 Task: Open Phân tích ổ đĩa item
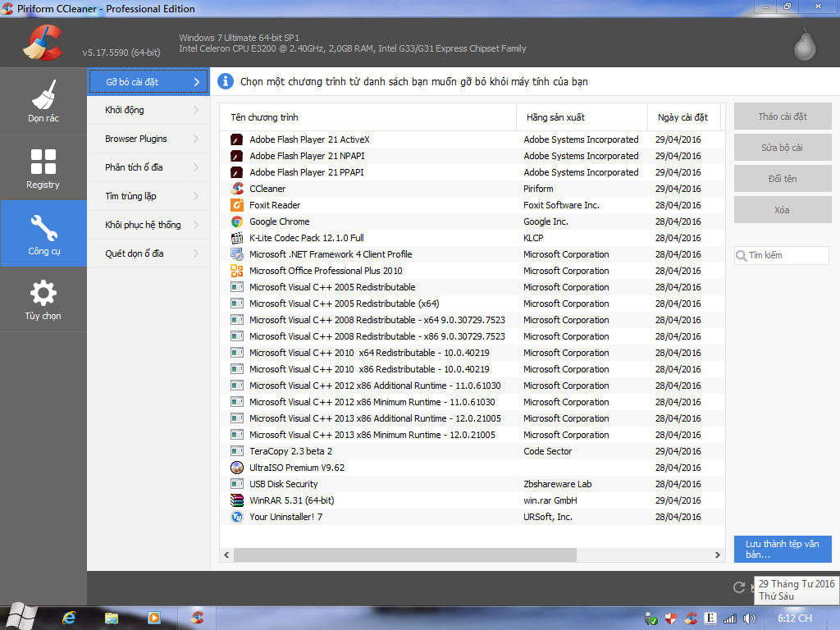click(148, 167)
